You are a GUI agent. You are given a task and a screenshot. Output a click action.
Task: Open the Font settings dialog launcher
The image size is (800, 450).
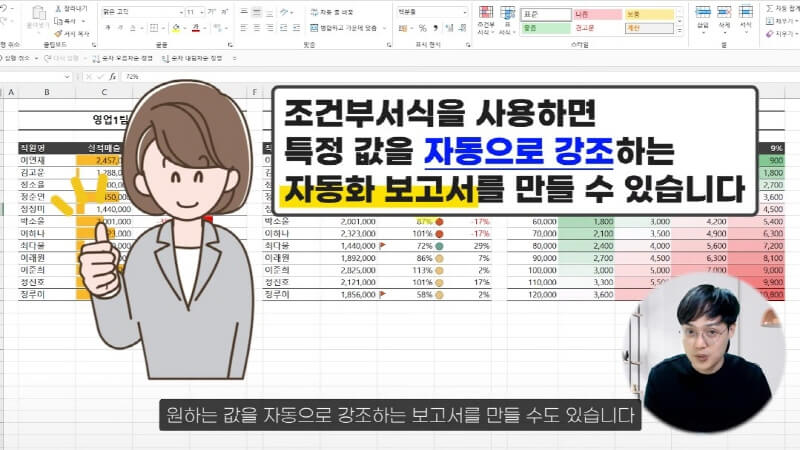(x=230, y=45)
